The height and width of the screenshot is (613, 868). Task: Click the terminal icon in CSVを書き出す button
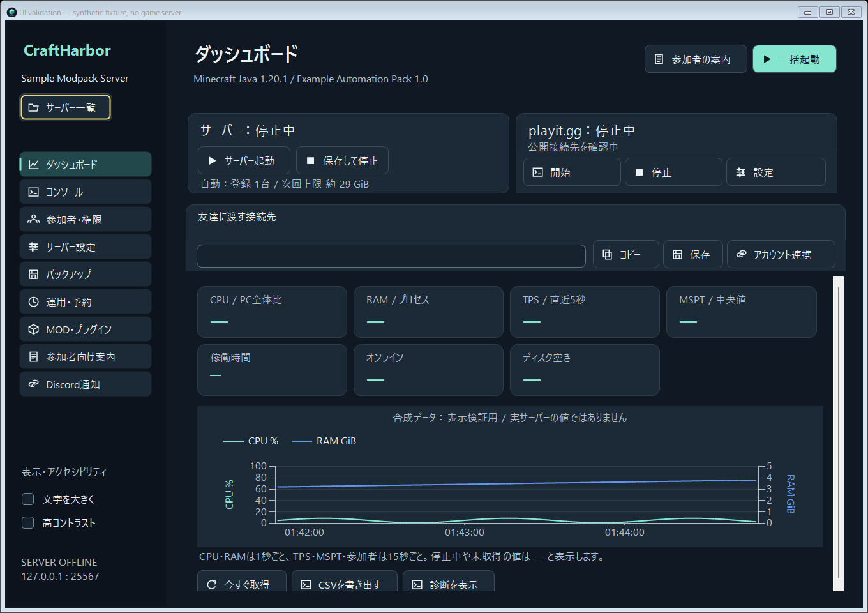point(306,584)
